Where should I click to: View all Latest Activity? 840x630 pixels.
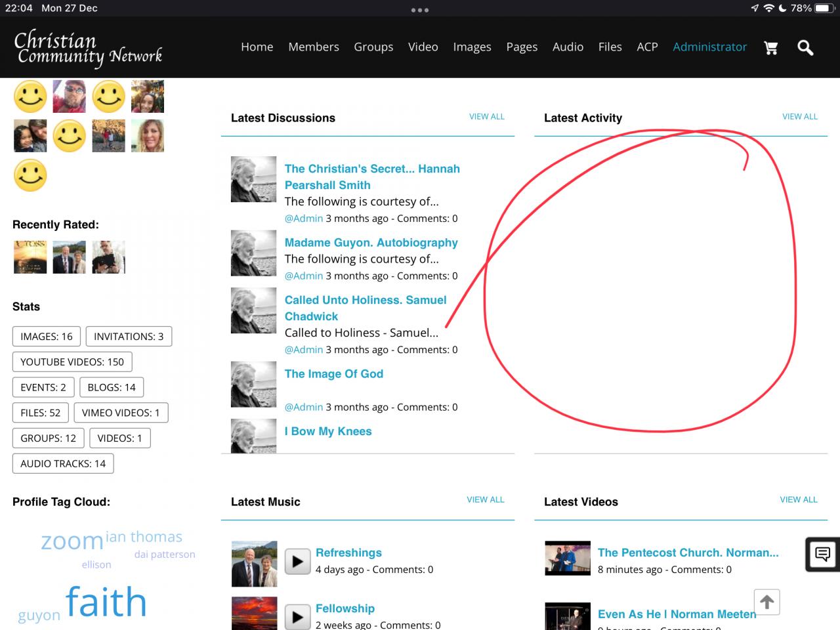point(800,116)
